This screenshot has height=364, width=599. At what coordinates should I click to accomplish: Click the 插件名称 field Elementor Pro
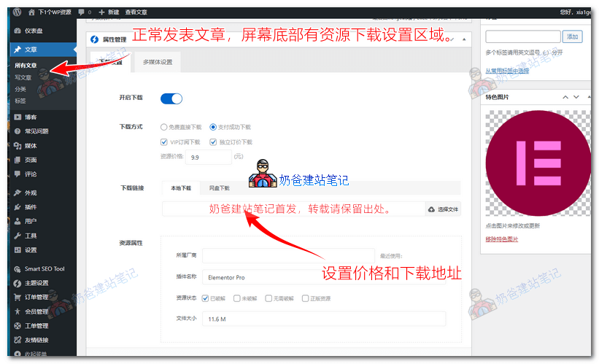pos(324,277)
